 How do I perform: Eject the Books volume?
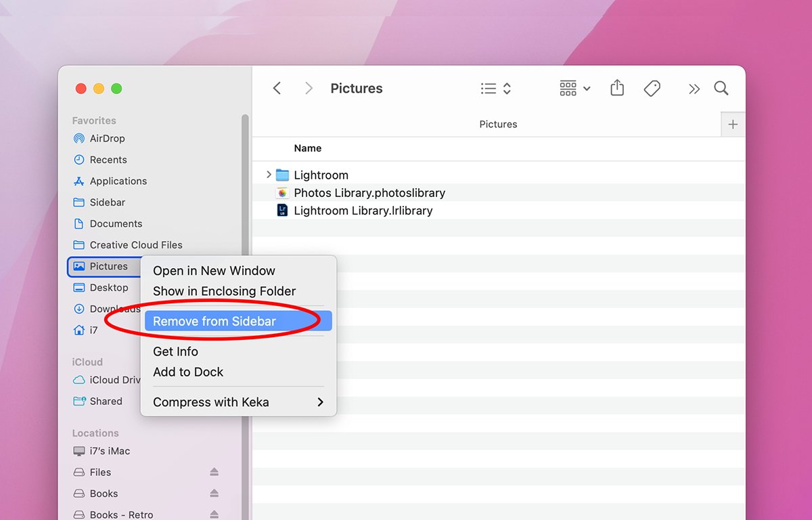tap(214, 494)
